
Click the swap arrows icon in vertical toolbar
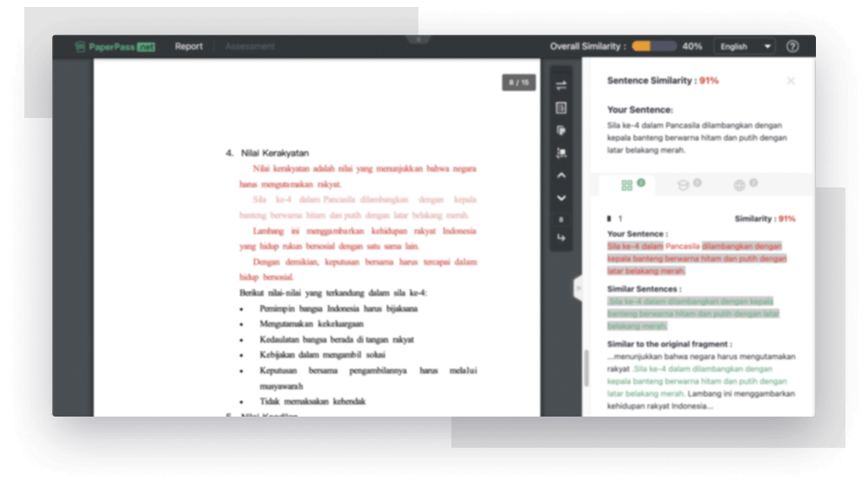[561, 85]
